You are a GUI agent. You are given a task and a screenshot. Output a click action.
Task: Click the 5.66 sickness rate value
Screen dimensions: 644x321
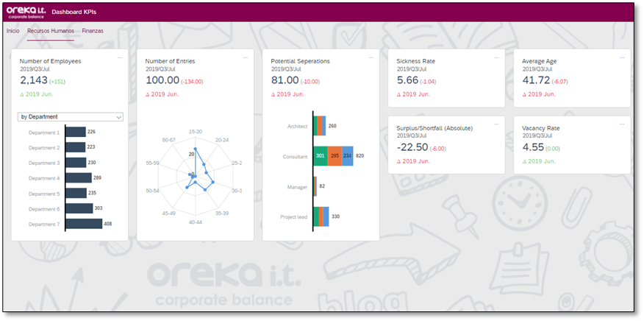(407, 81)
